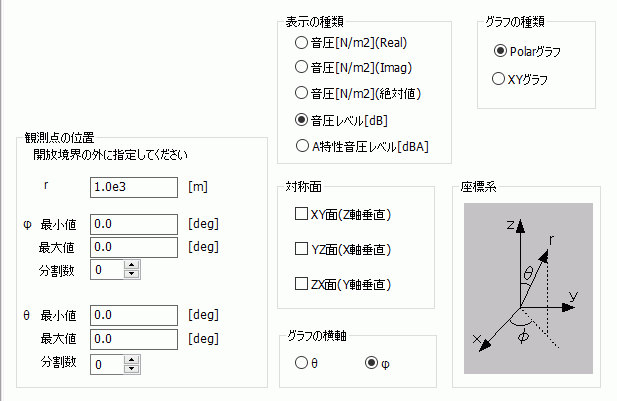
Task: Switch to XYグラフ graph type
Action: [500, 77]
